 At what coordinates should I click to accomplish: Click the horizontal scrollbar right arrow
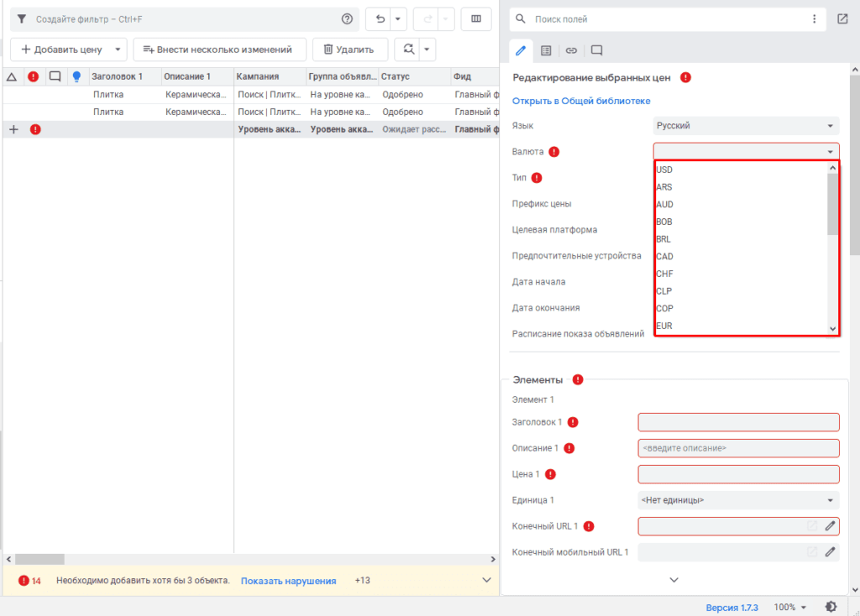point(492,559)
